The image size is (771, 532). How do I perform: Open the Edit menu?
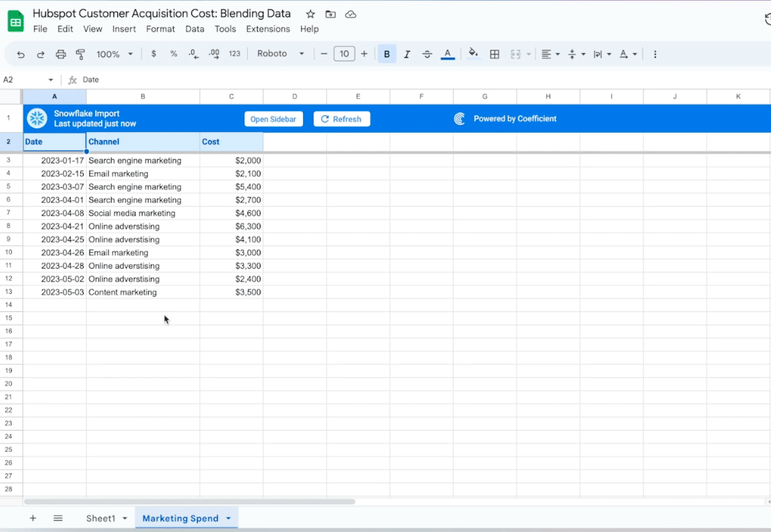65,29
